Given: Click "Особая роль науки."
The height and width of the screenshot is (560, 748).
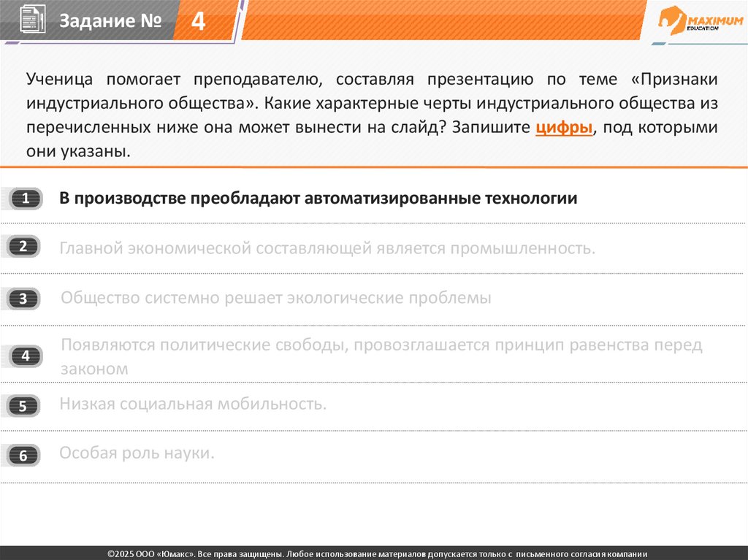Looking at the screenshot, I should coord(137,453).
